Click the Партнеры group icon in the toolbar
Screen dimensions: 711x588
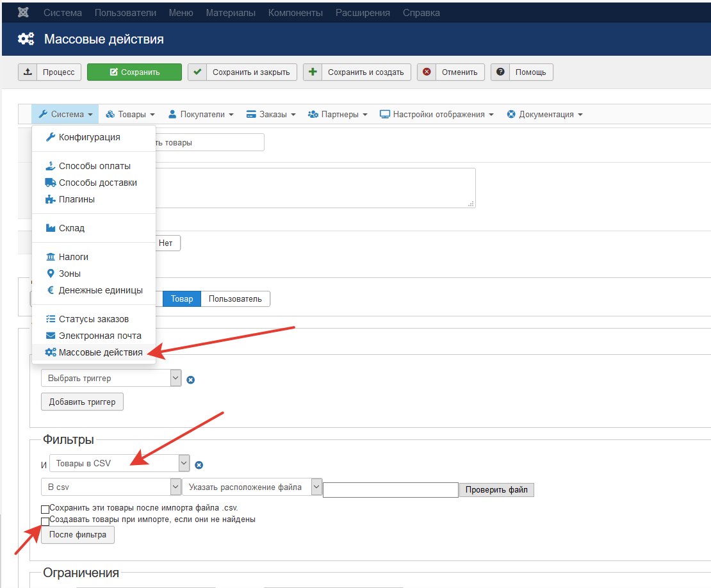(313, 114)
